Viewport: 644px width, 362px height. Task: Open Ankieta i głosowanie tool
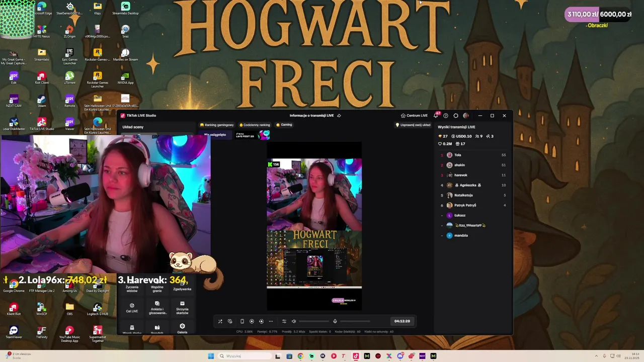[157, 308]
